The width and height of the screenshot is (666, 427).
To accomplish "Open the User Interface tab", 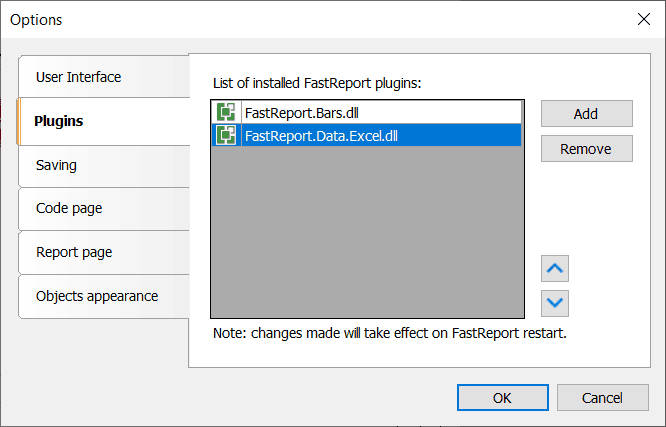I will tap(104, 77).
